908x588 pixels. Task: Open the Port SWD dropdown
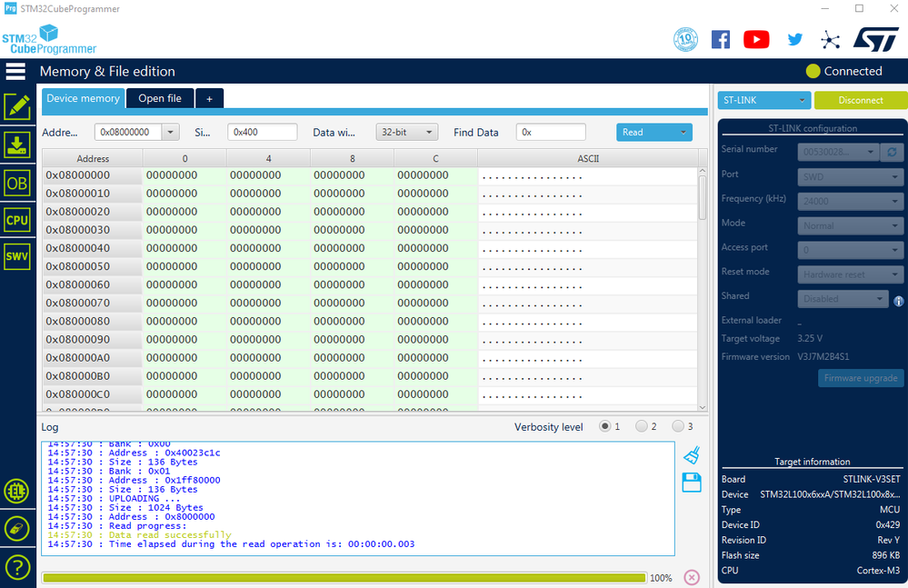click(850, 176)
